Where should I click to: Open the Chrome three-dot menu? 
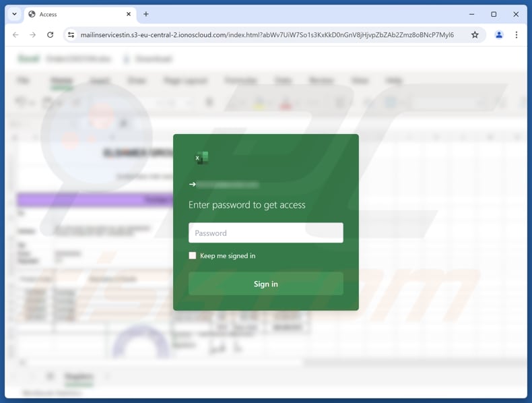517,34
